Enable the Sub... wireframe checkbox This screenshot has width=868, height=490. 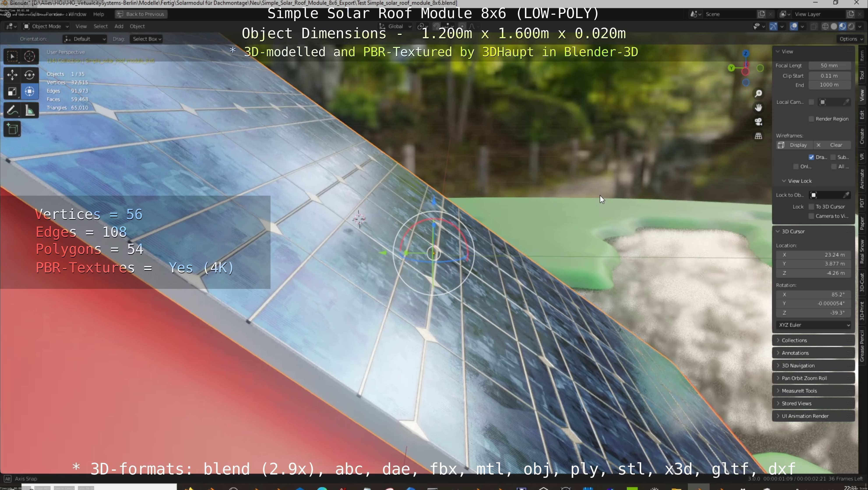click(833, 158)
